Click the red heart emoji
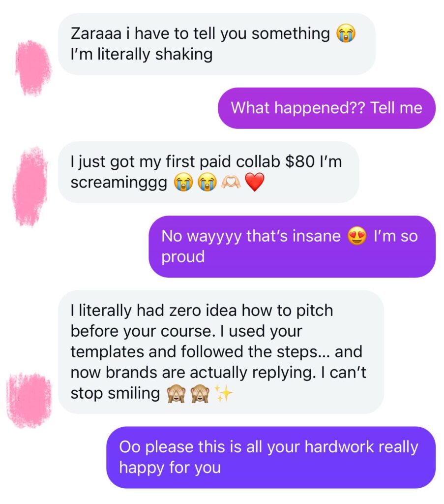The image size is (444, 504). coord(255,182)
